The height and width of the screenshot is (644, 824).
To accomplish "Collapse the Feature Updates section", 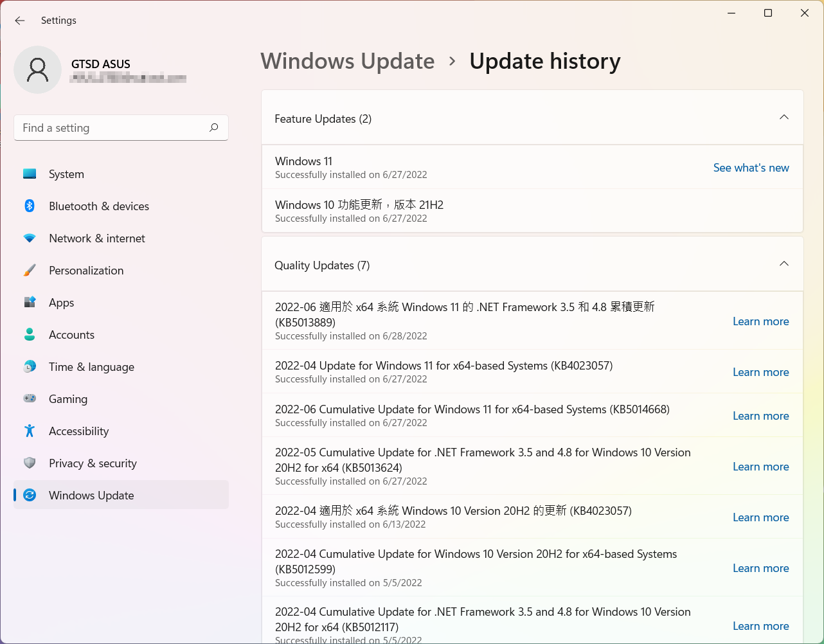I will coord(784,118).
